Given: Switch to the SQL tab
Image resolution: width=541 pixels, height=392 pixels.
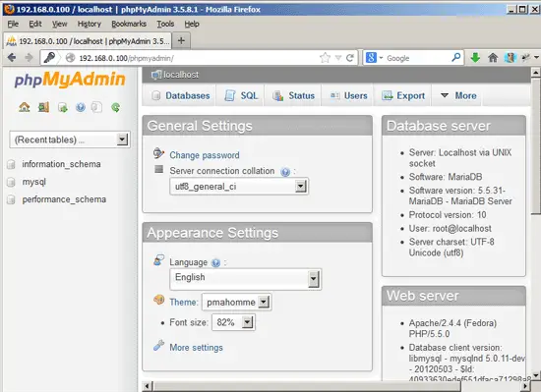Looking at the screenshot, I should (242, 95).
